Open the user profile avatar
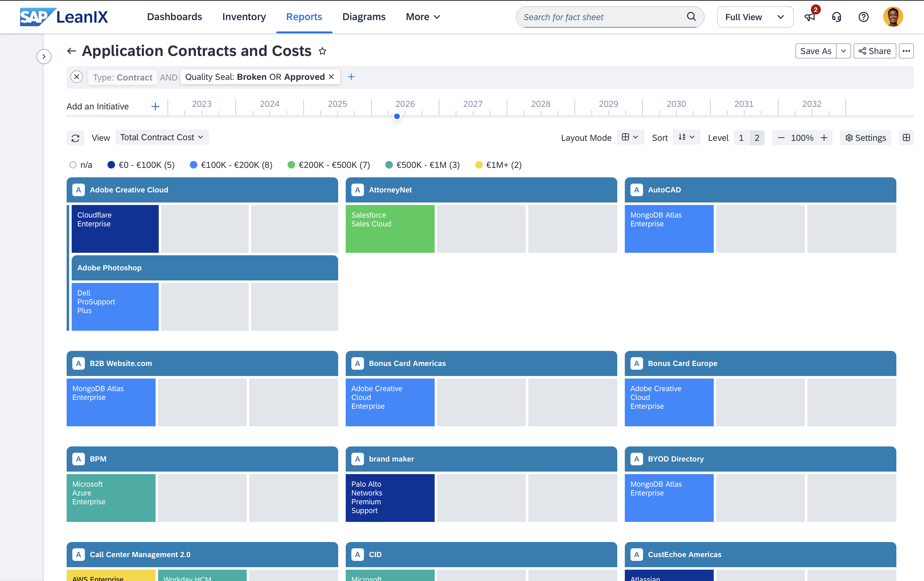 coord(893,17)
